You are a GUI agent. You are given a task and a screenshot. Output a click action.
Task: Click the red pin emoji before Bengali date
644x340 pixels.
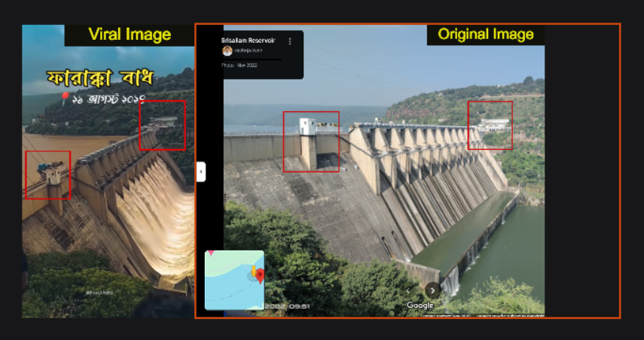tap(64, 99)
